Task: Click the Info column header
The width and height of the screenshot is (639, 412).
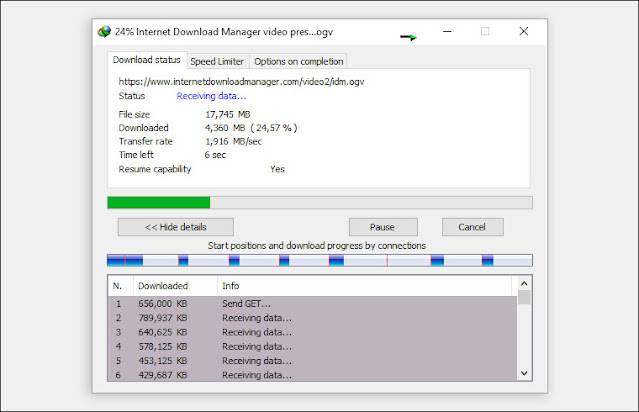Action: point(364,286)
